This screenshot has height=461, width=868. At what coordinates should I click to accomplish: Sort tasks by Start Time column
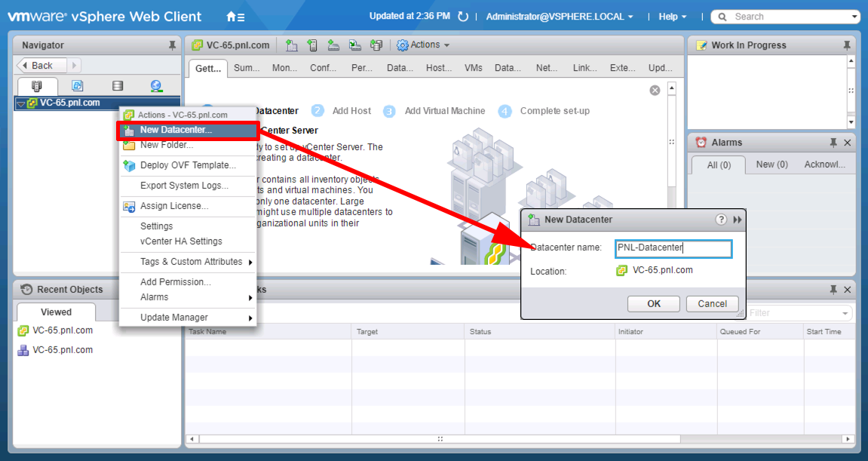(x=824, y=332)
